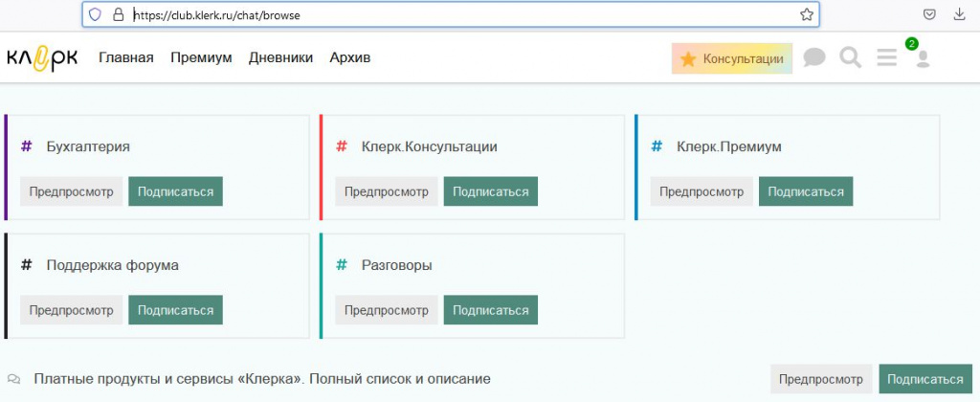Click the teal hash icon of Разговоры
The width and height of the screenshot is (980, 402).
coord(342,265)
